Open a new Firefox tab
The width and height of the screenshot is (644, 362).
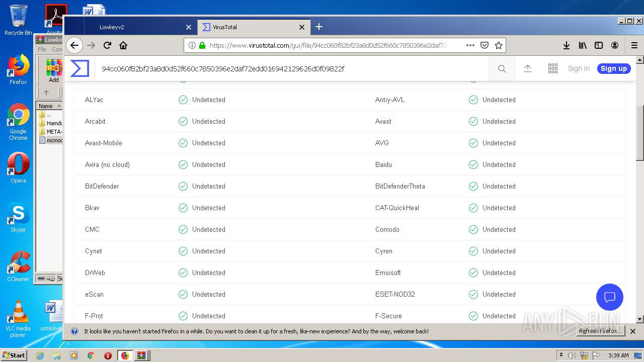click(x=319, y=27)
